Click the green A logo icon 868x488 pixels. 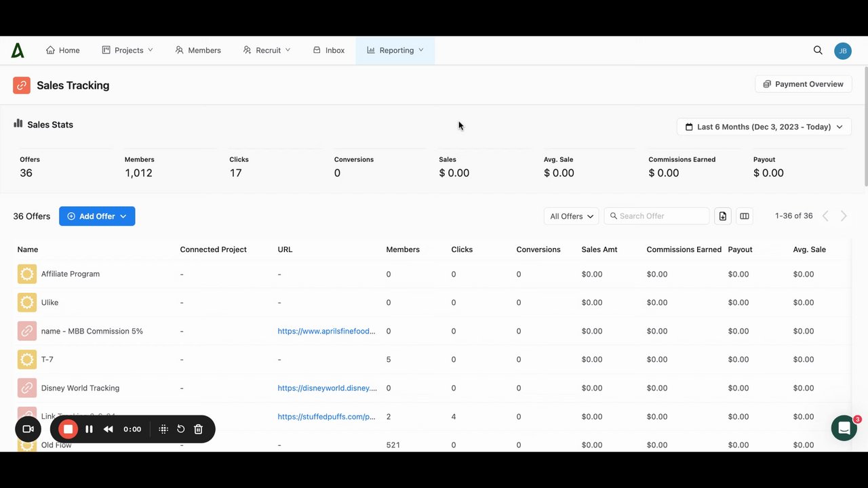[x=18, y=50]
